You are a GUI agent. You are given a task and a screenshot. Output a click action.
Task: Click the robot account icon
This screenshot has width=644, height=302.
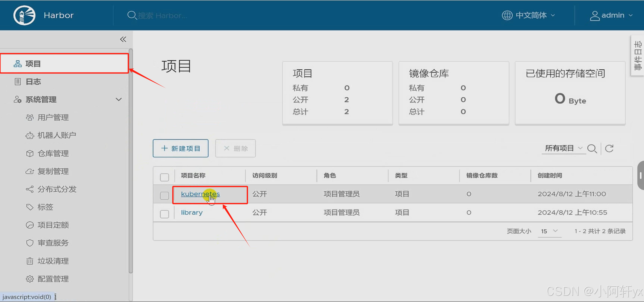30,135
